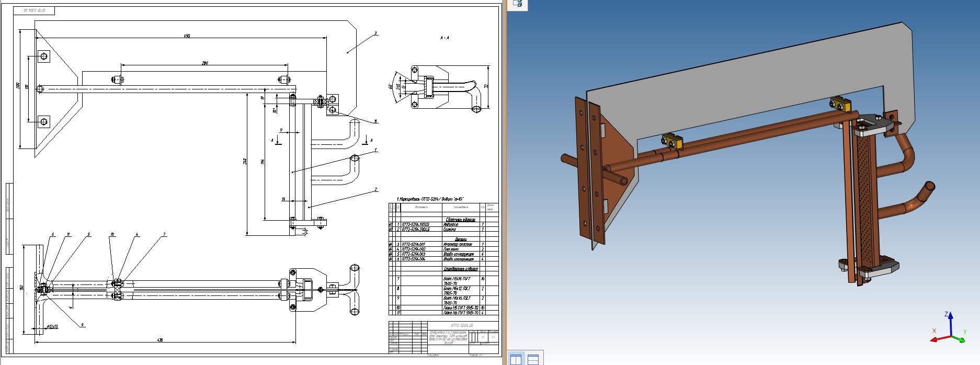Viewport: 980px width, 365px height.
Task: Select the 490 dimension on the drawing
Action: coord(187,36)
